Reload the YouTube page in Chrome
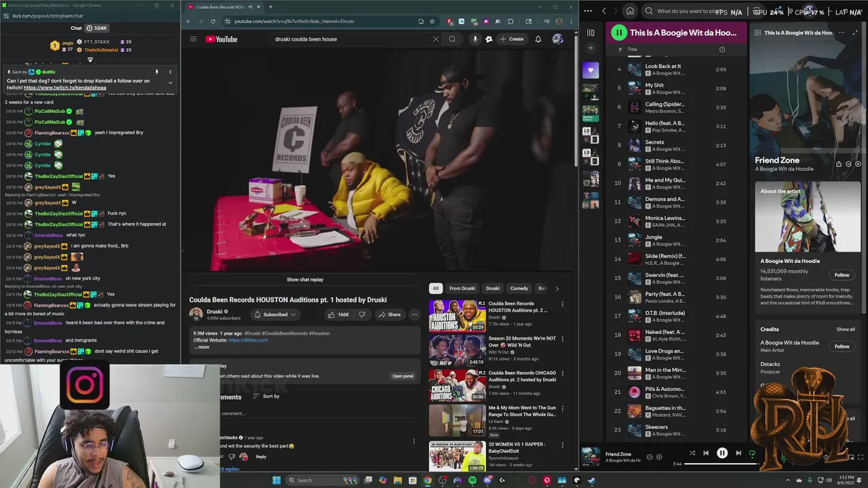The height and width of the screenshot is (488, 868). [x=213, y=21]
